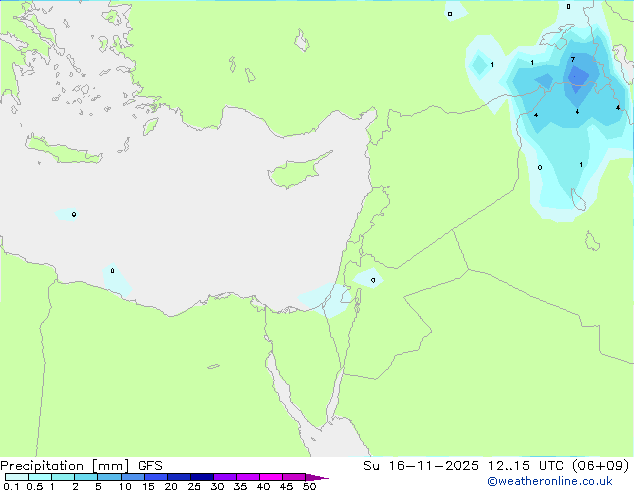Click the 'GFS' model label

(x=150, y=466)
